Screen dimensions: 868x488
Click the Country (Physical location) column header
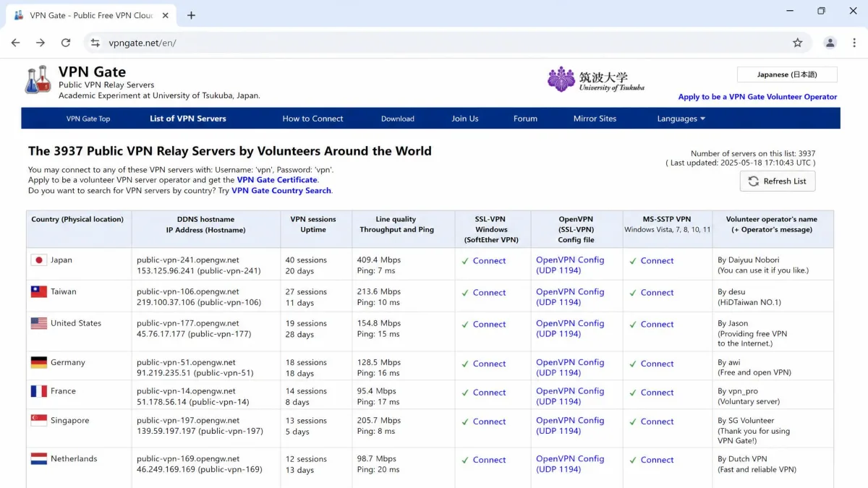(77, 220)
